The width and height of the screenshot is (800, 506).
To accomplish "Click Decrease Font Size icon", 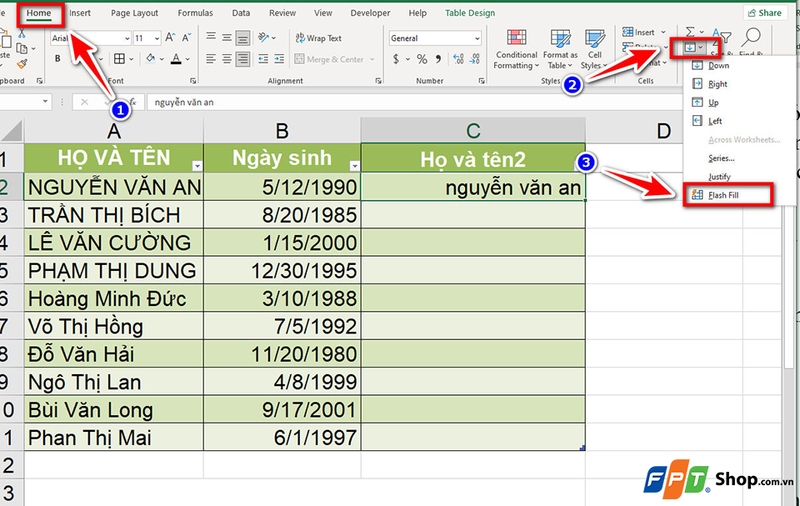I will [187, 37].
